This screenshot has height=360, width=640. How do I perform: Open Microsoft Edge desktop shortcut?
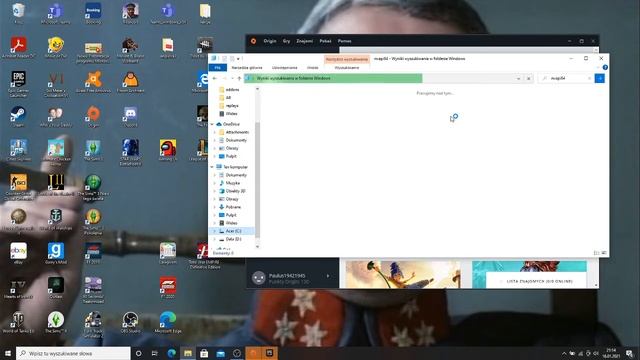pos(168,322)
